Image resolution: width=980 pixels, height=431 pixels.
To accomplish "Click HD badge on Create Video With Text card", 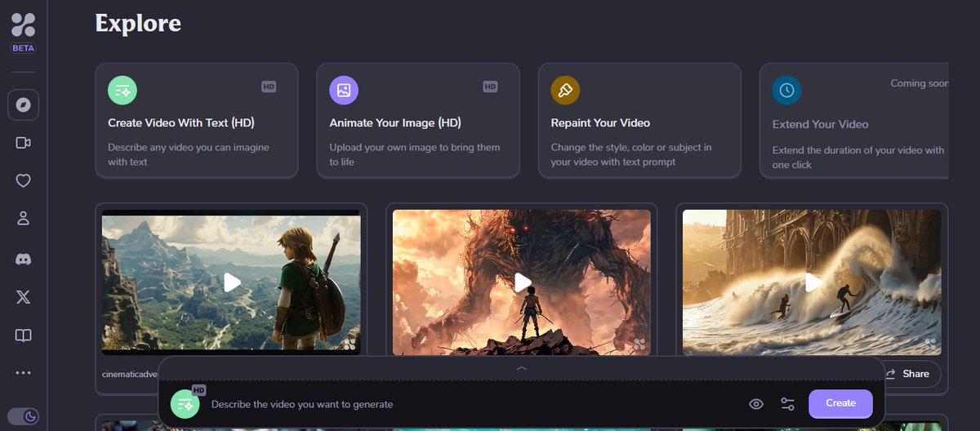I will click(269, 86).
